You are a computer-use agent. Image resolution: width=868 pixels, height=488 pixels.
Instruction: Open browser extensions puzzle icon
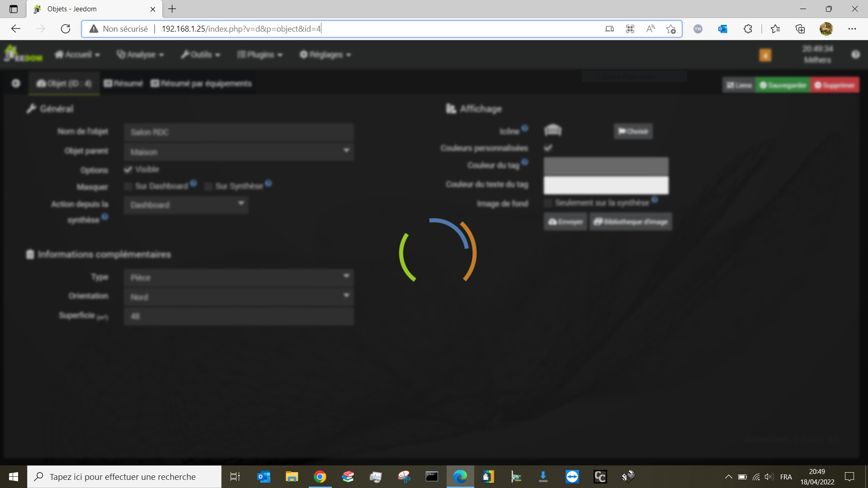point(748,29)
